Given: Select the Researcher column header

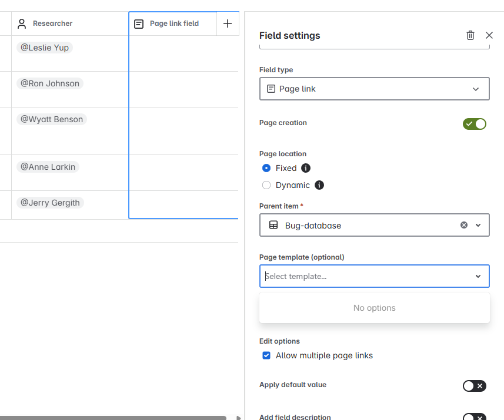Looking at the screenshot, I should tap(70, 23).
